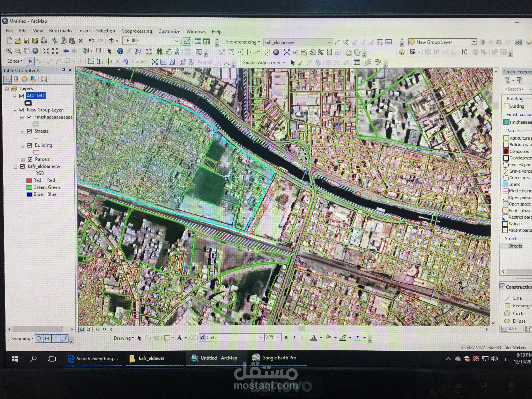Open the Spatial Adjustment dropdown
This screenshot has height=399, width=532.
click(x=264, y=63)
